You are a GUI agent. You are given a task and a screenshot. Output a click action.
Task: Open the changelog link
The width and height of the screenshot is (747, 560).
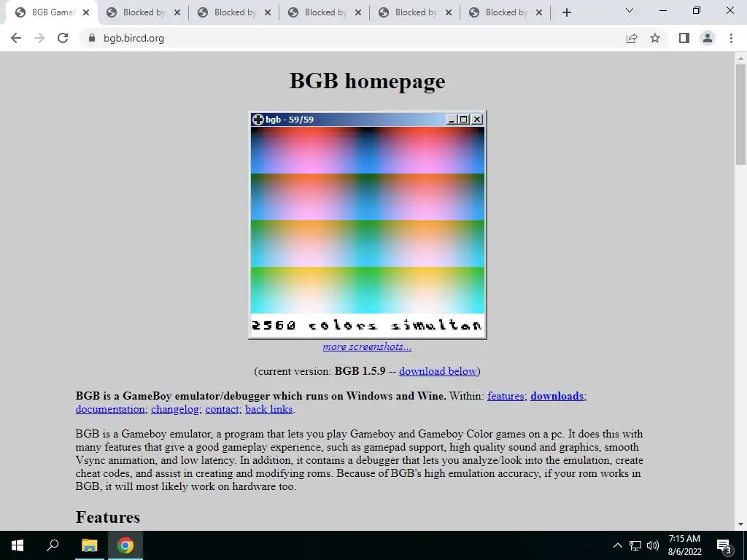point(175,409)
